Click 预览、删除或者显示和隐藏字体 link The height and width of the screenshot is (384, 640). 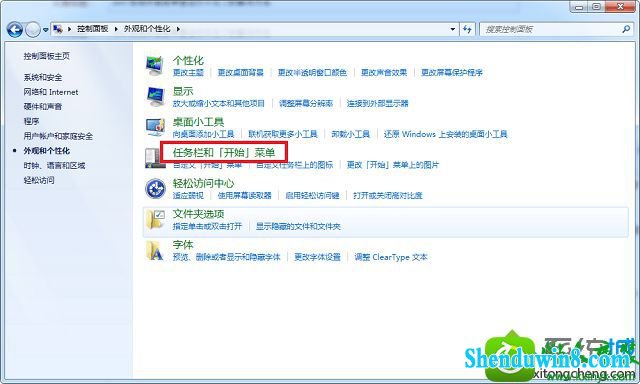tap(227, 257)
